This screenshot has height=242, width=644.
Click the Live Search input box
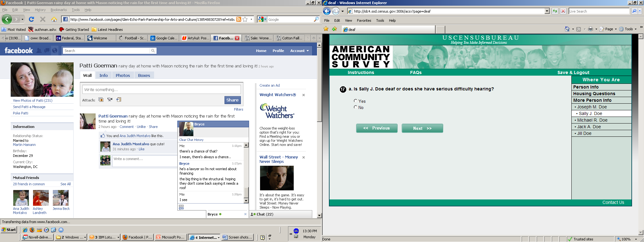point(599,11)
